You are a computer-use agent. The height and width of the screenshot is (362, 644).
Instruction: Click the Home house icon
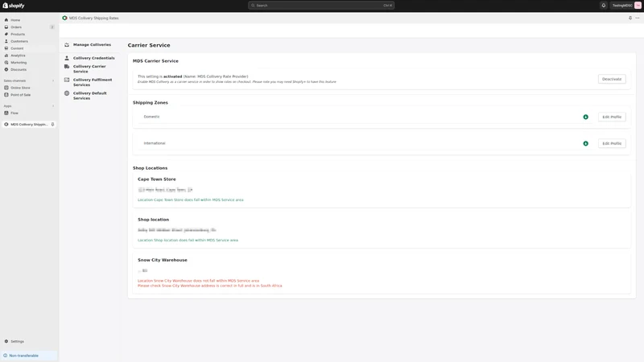coord(6,19)
